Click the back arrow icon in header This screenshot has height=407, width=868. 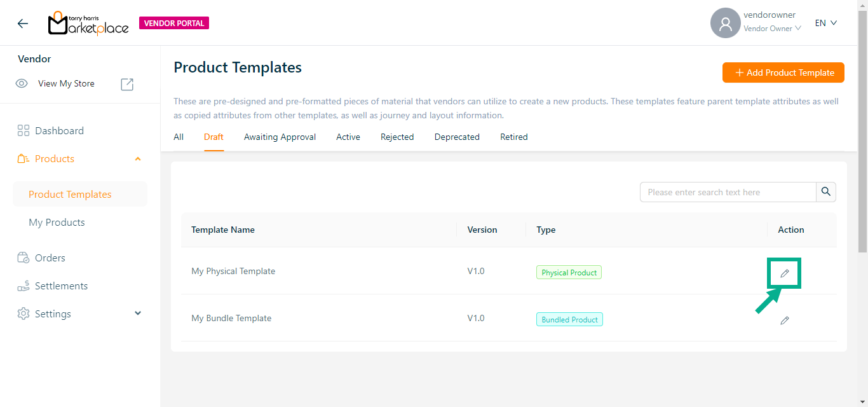[23, 24]
